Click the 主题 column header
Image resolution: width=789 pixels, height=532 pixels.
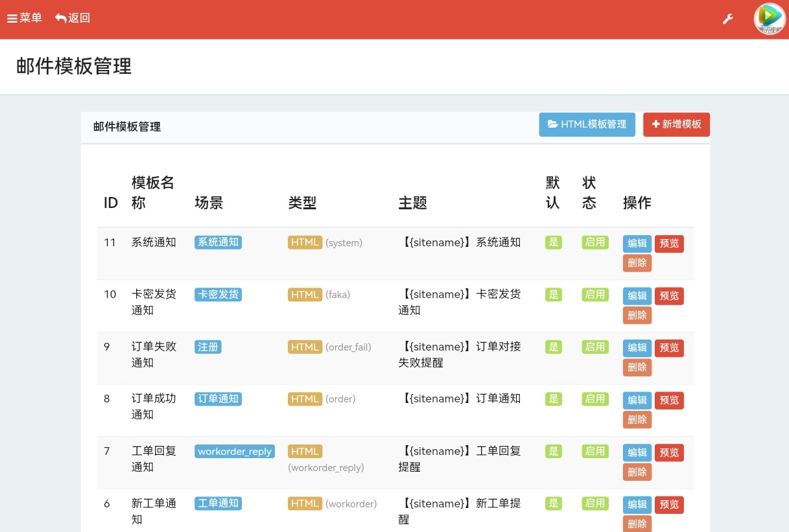tap(412, 203)
